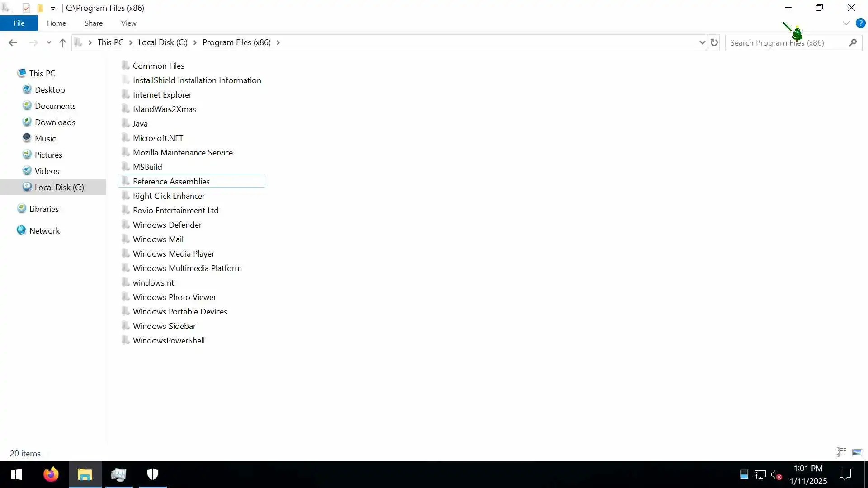Open Firefox from the taskbar
Screen dimensions: 868x488
[51, 474]
